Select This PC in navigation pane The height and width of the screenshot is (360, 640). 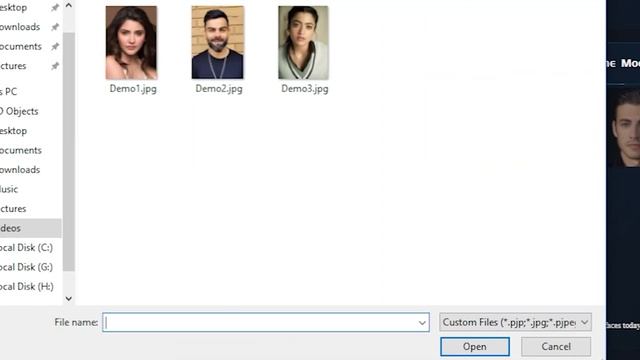9,92
